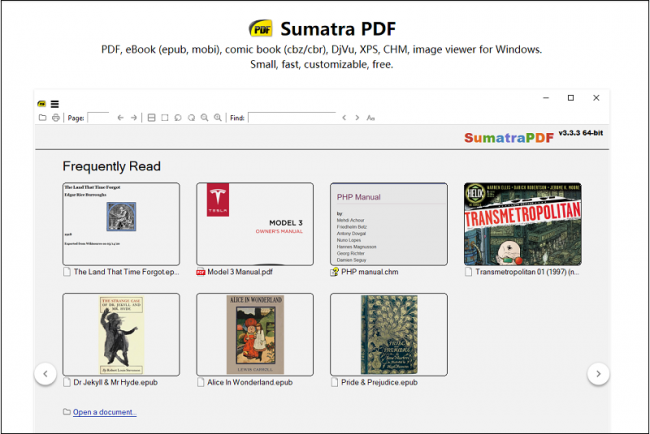This screenshot has height=434, width=650.
Task: Show previous slide with left carousel arrow
Action: click(x=45, y=373)
